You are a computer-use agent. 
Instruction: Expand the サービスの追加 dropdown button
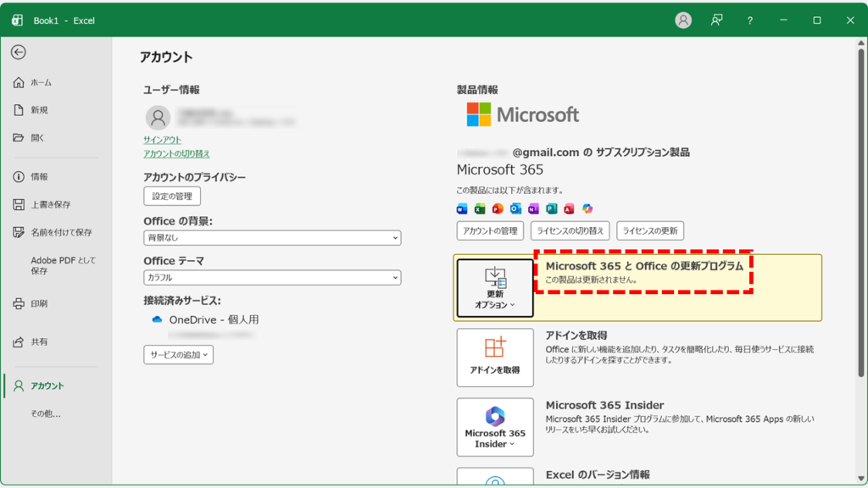pos(178,355)
